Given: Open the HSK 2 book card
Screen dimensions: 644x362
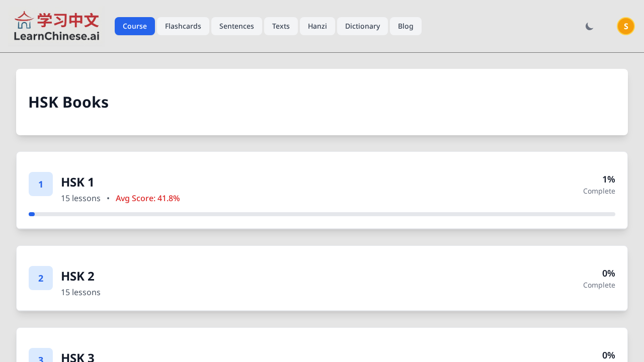Looking at the screenshot, I should click(322, 278).
